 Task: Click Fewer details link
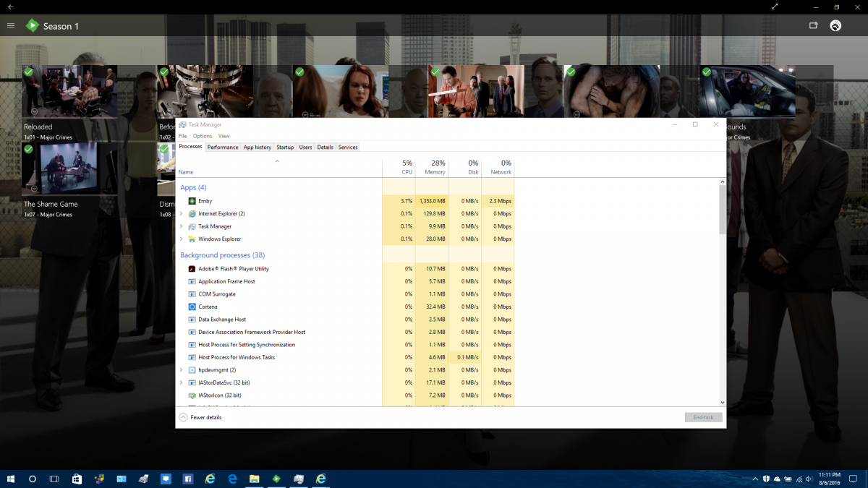[205, 417]
